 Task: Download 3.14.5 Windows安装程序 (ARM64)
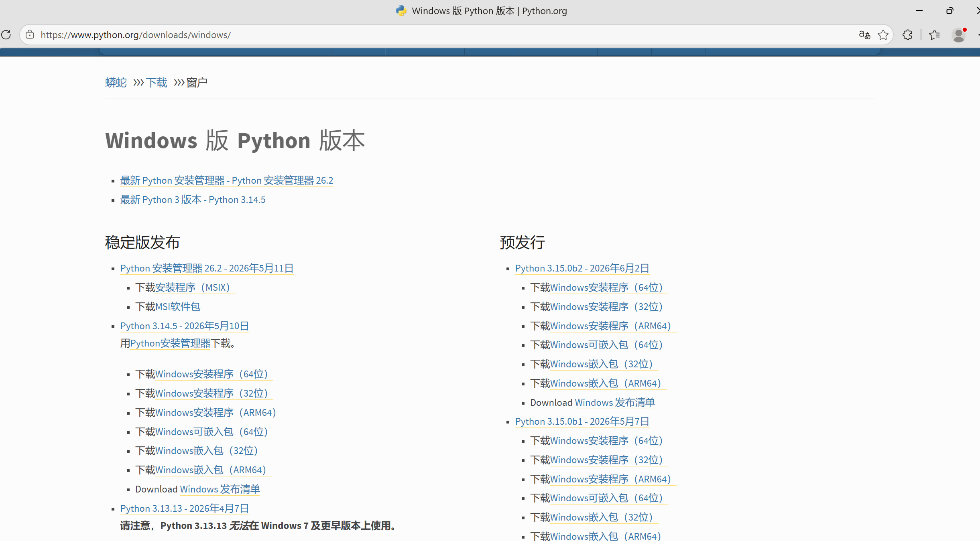[x=218, y=413]
